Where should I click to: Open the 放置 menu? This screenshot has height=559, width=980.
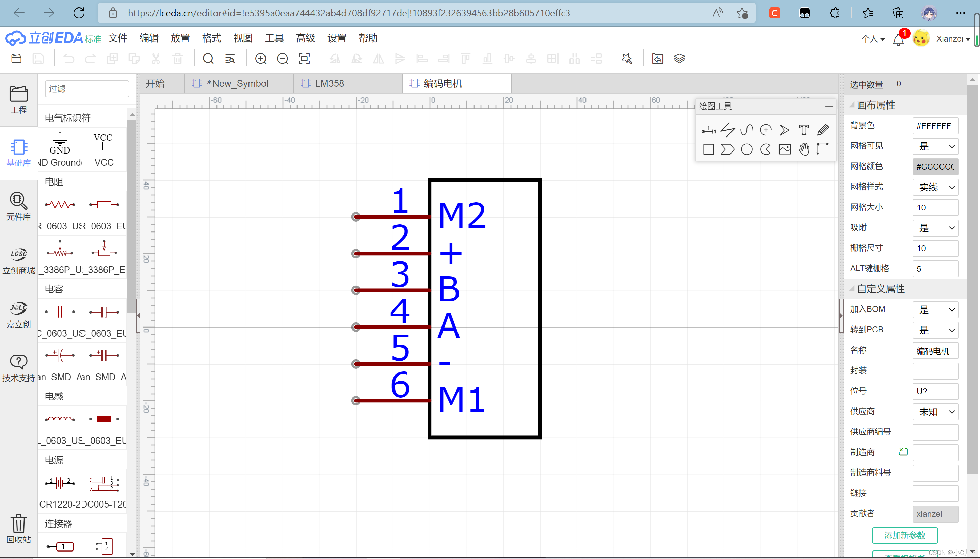[180, 38]
